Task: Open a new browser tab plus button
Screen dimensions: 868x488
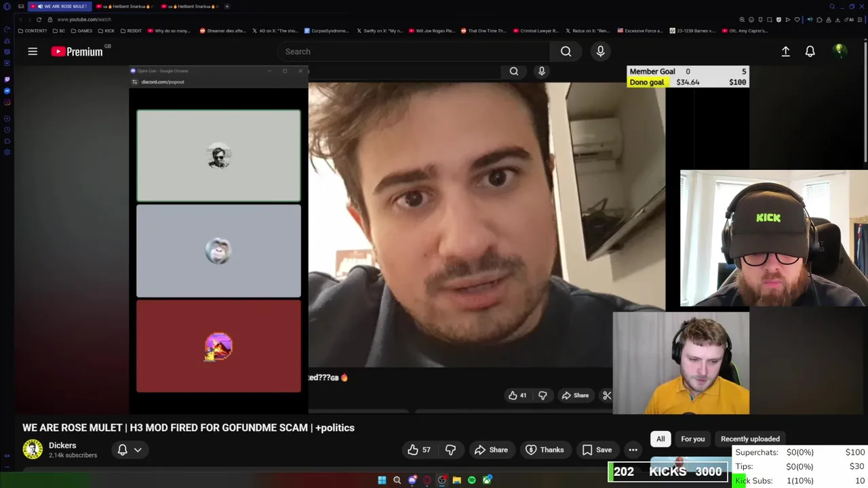Action: (226, 6)
